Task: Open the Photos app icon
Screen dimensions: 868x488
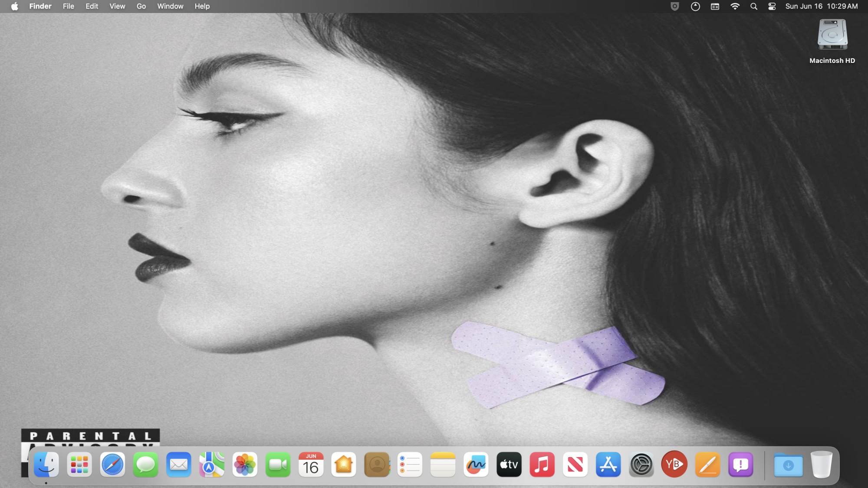Action: pos(245,465)
